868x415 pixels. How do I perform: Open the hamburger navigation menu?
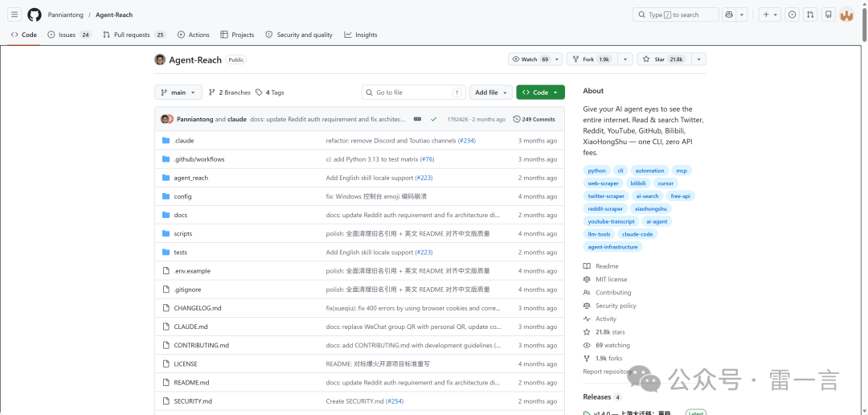pos(15,15)
